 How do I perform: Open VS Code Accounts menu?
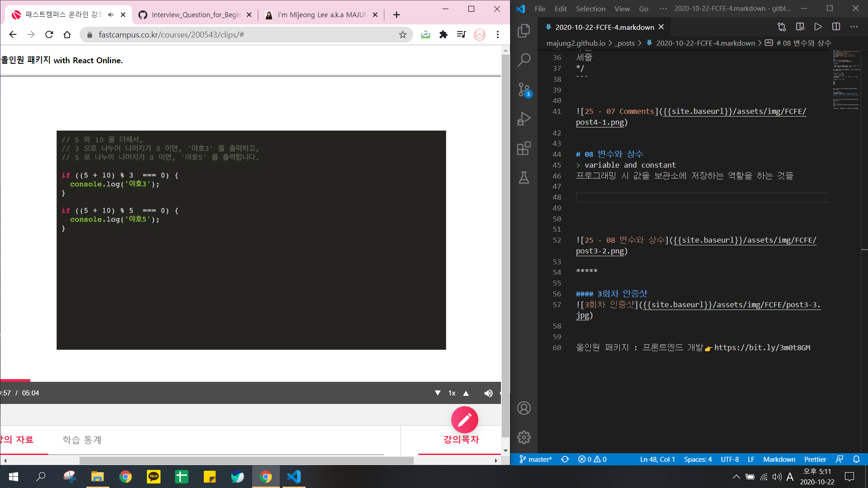(524, 408)
